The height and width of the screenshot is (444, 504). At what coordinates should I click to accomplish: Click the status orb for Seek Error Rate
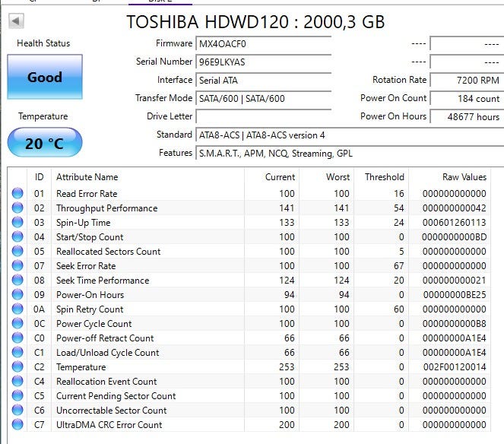point(17,265)
